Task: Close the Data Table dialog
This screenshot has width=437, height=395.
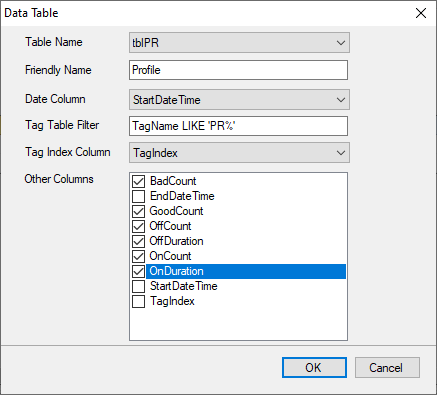Action: click(421, 13)
